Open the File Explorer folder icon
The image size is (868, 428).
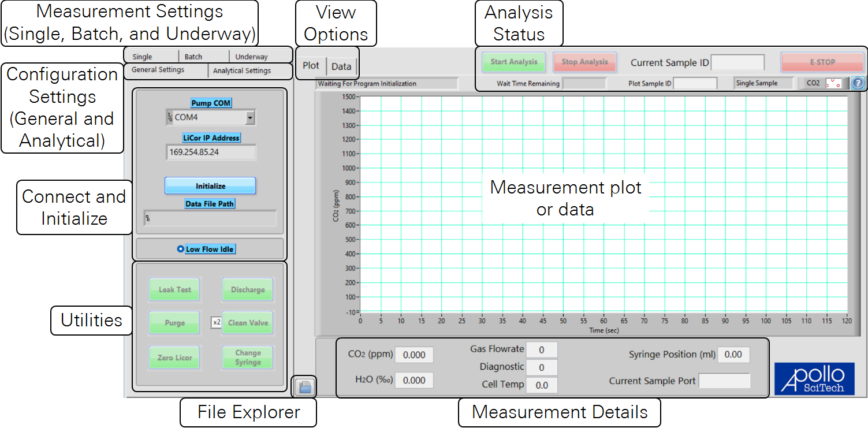305,387
